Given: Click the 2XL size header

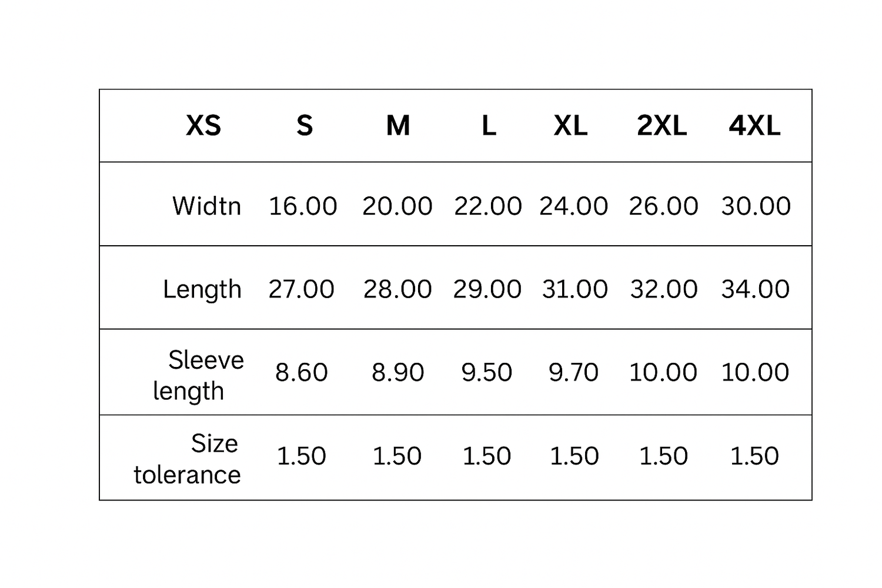Looking at the screenshot, I should pos(661,125).
